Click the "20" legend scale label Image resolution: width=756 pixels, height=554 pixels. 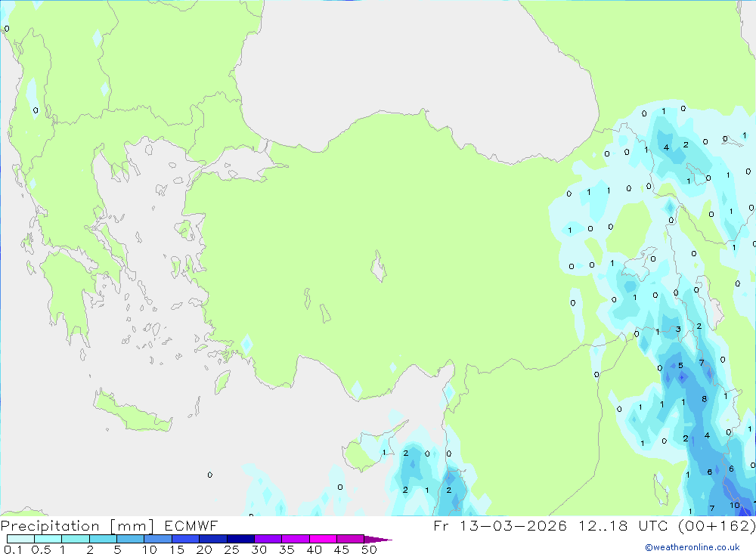204,549
